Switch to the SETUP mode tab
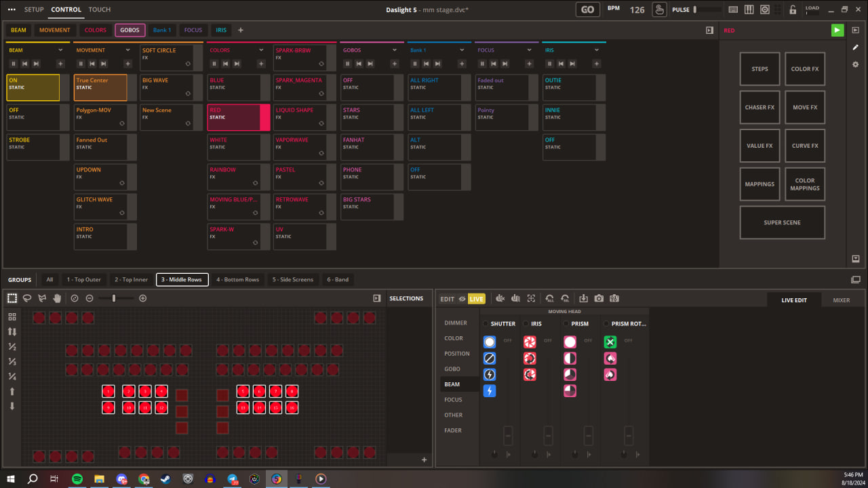Viewport: 868px width, 488px height. click(34, 9)
